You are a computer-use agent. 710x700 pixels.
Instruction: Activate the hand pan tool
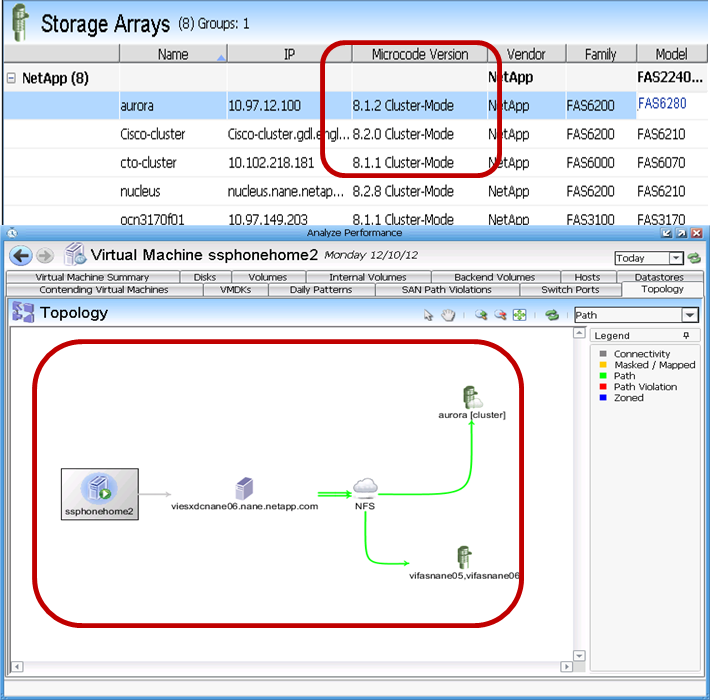pyautogui.click(x=448, y=315)
